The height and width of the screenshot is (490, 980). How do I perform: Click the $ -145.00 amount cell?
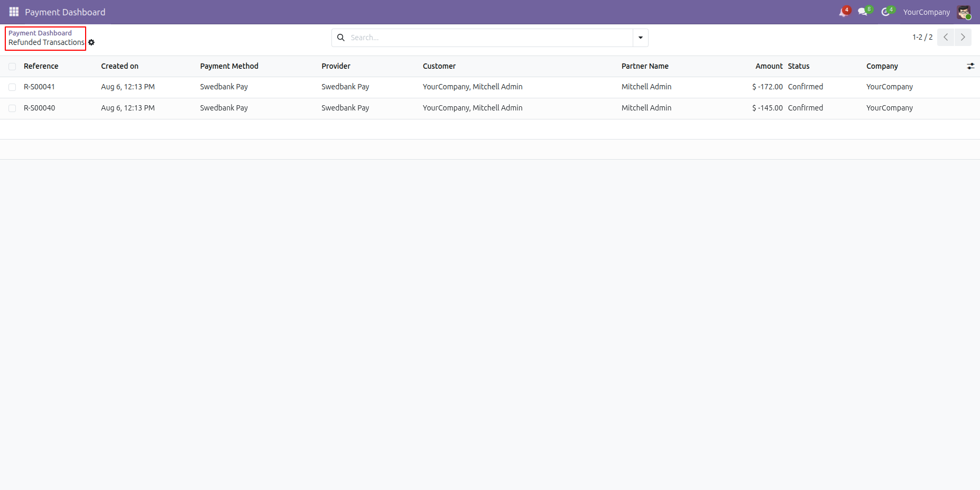768,108
